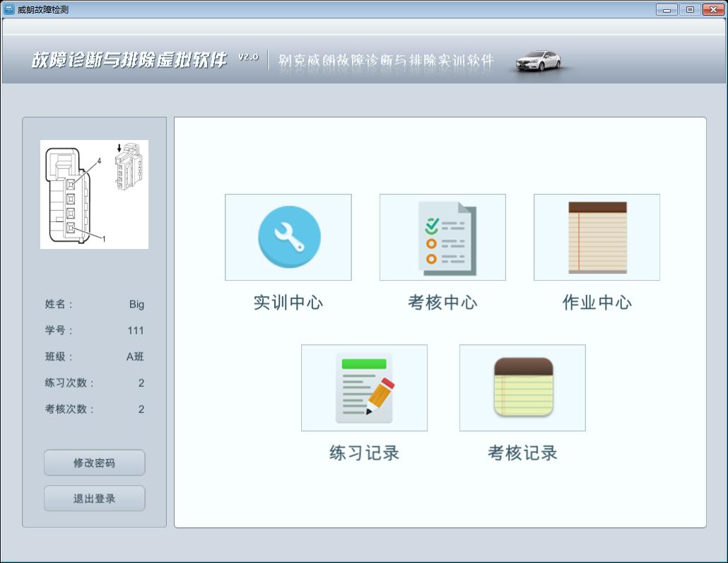Minimize the 威朗故障检测 window
Screen dimensions: 728x563
pyautogui.click(x=667, y=10)
